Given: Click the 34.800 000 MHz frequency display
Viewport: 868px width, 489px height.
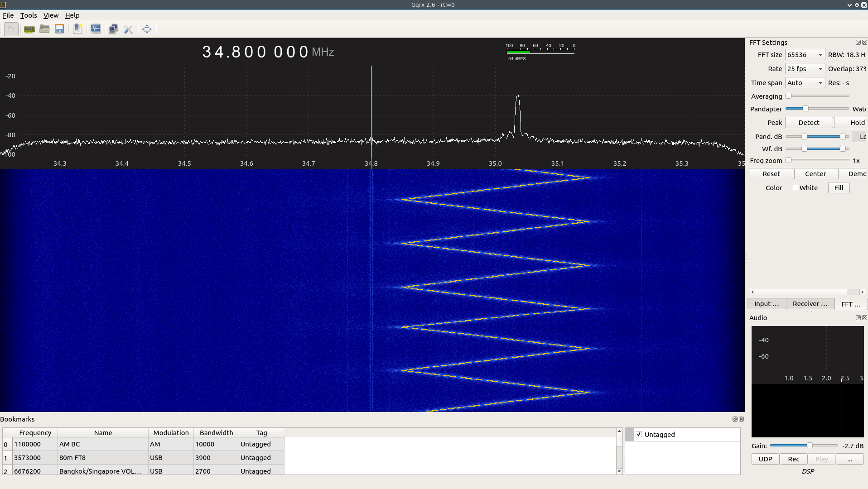Looking at the screenshot, I should point(268,52).
